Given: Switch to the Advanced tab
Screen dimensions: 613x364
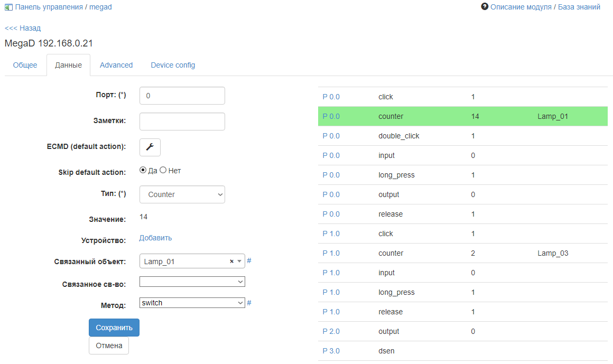Looking at the screenshot, I should 116,65.
